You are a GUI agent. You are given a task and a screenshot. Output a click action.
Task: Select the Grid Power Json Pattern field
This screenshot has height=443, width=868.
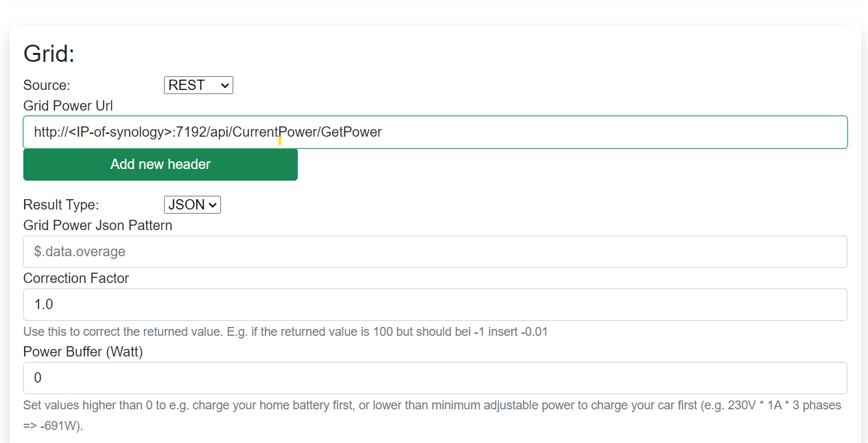pos(436,251)
